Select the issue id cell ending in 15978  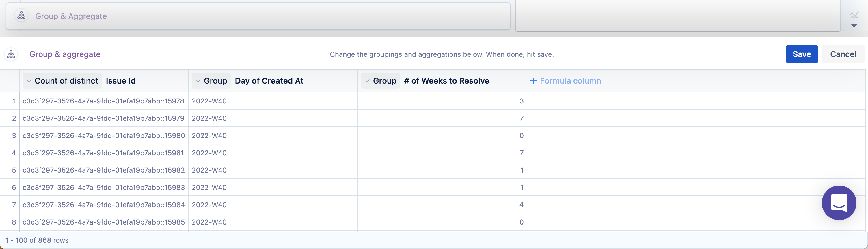[x=103, y=101]
